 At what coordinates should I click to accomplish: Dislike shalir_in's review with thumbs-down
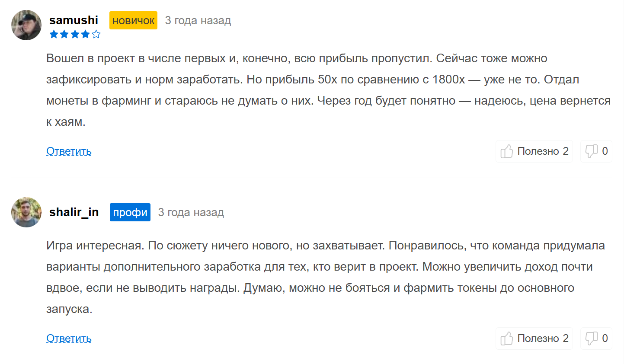pos(591,338)
